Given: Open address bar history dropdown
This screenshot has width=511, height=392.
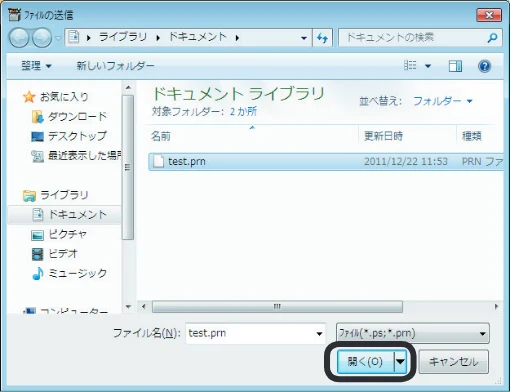Looking at the screenshot, I should pyautogui.click(x=304, y=38).
